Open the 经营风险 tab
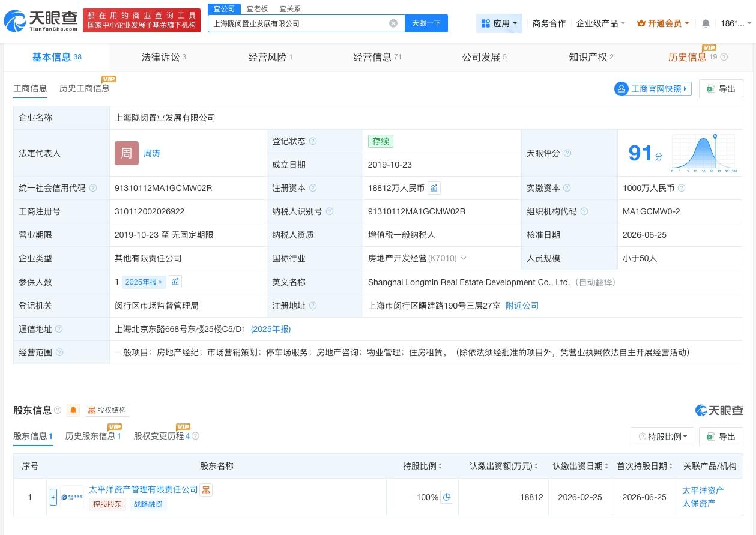This screenshot has width=756, height=535. coord(270,57)
